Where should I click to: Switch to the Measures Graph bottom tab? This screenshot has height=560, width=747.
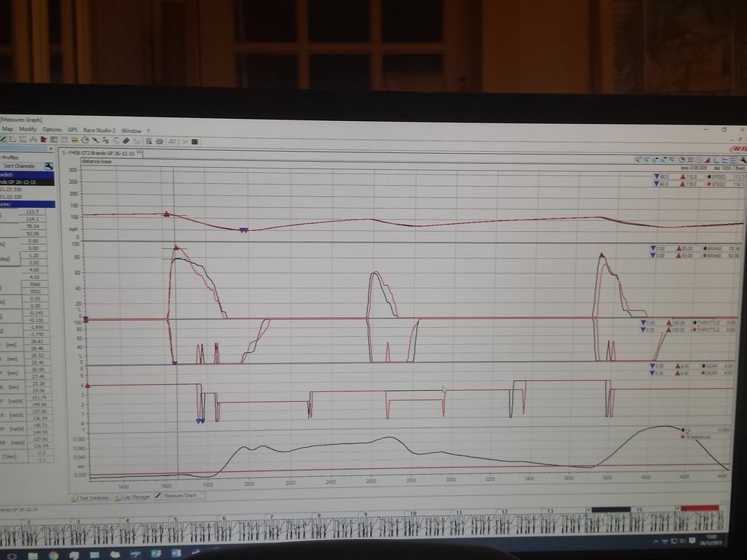tap(180, 496)
